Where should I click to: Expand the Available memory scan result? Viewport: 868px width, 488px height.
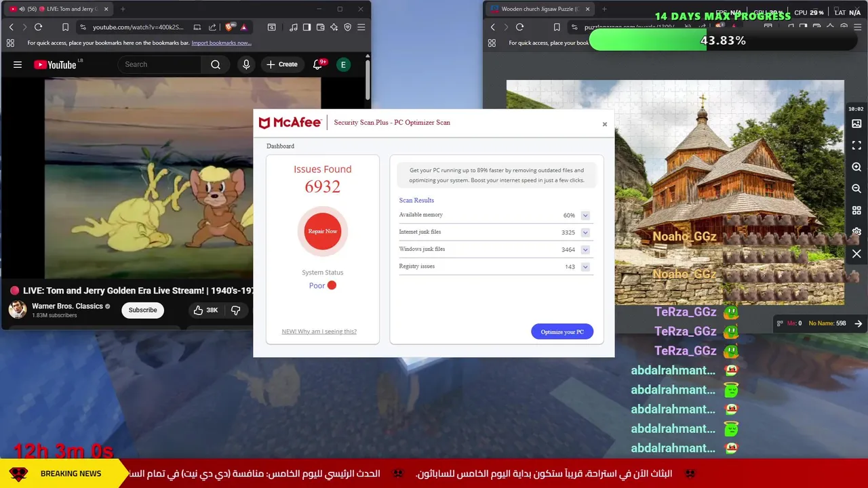click(585, 216)
